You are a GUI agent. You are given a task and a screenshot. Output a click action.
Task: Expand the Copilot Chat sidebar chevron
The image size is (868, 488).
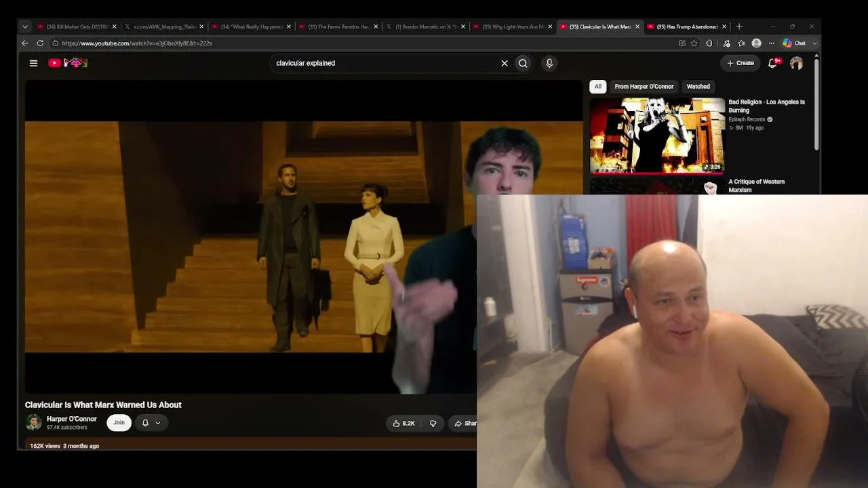click(x=814, y=43)
